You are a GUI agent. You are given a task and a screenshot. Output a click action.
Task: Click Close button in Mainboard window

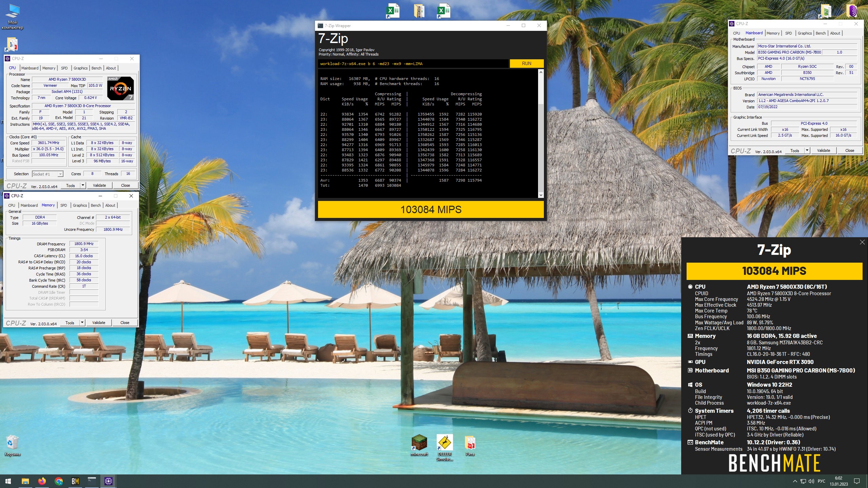point(850,150)
